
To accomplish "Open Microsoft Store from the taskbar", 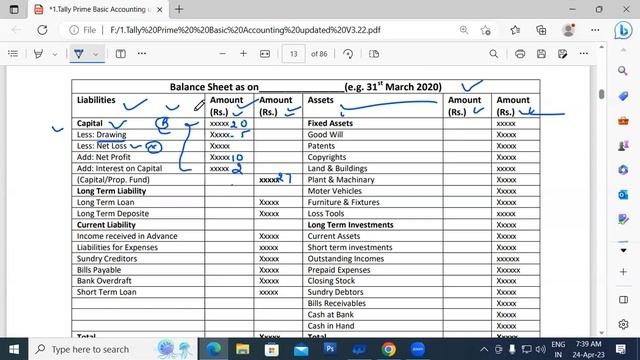I will click(x=271, y=349).
